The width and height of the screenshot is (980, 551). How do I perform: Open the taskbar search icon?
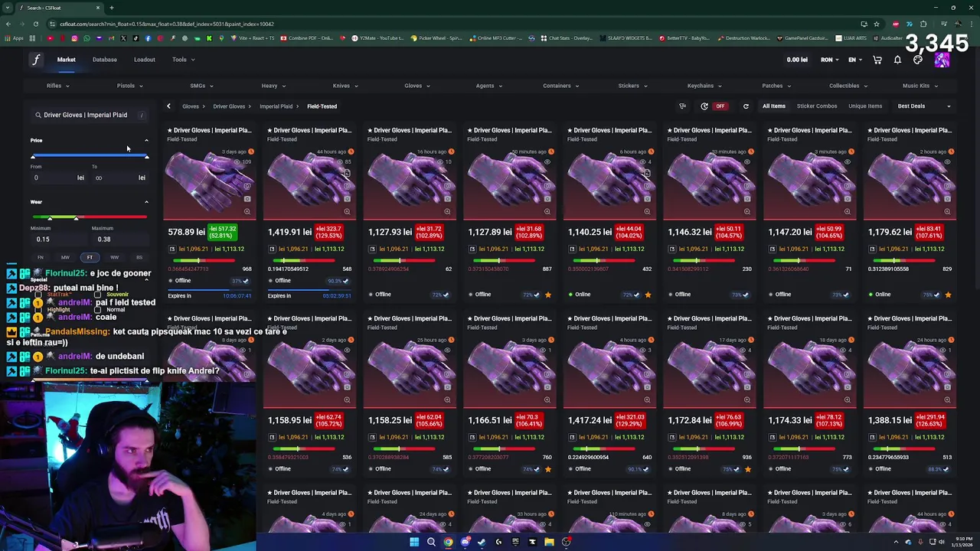click(431, 542)
